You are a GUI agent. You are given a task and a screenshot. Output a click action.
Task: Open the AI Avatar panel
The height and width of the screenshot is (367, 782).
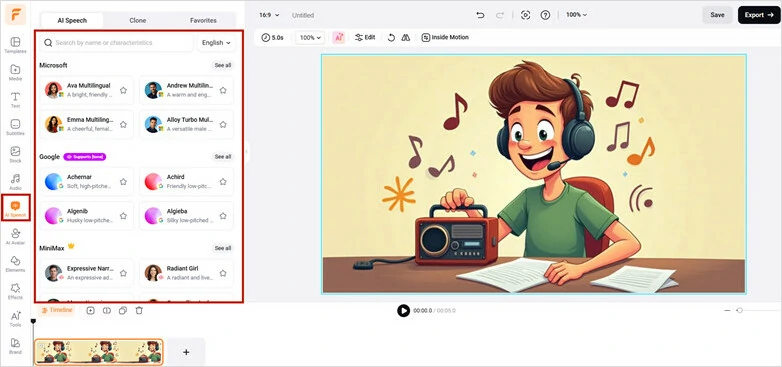[15, 236]
